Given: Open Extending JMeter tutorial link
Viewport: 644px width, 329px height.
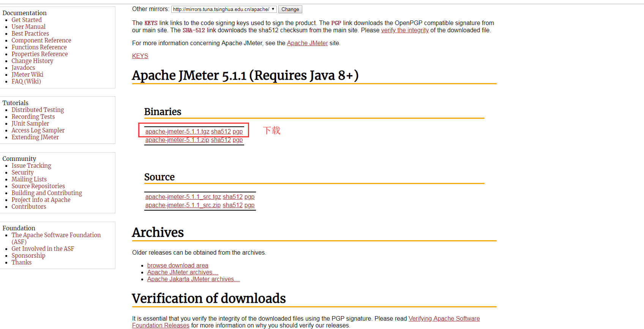Looking at the screenshot, I should point(35,137).
